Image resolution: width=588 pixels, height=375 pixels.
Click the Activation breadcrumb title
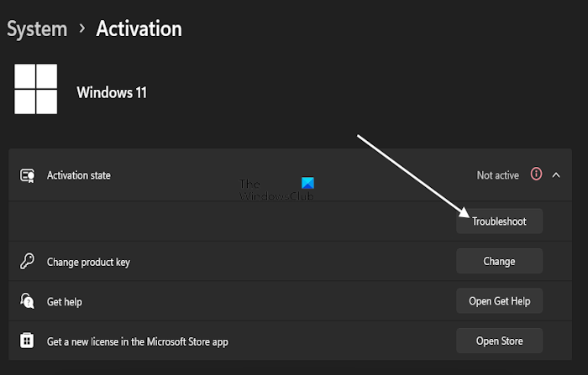point(139,29)
